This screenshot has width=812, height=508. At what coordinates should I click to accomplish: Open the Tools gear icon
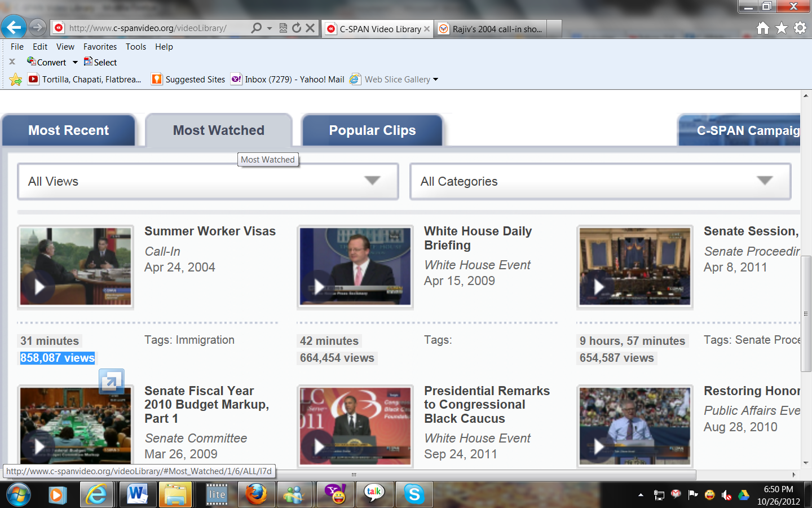[800, 28]
